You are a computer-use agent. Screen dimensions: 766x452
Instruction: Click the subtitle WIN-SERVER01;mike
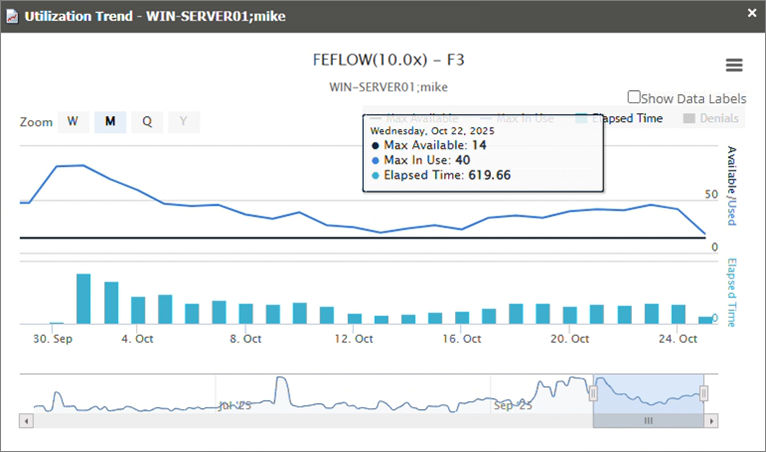[x=388, y=87]
